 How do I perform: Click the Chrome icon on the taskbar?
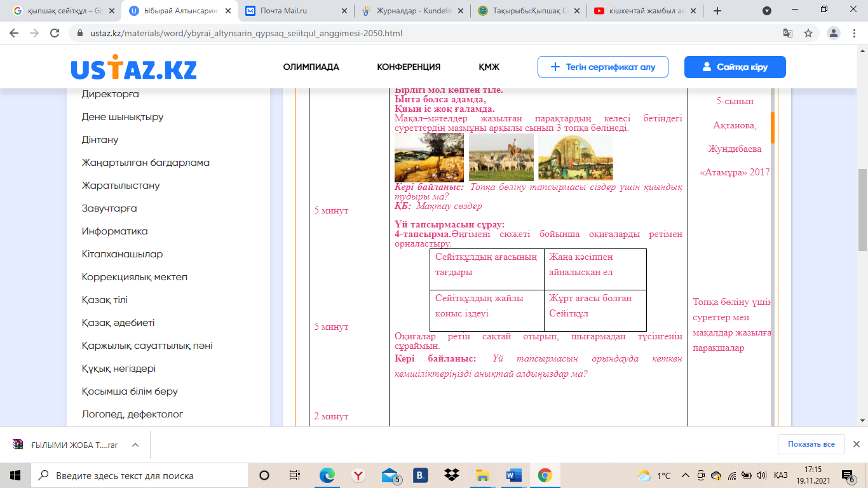point(545,475)
